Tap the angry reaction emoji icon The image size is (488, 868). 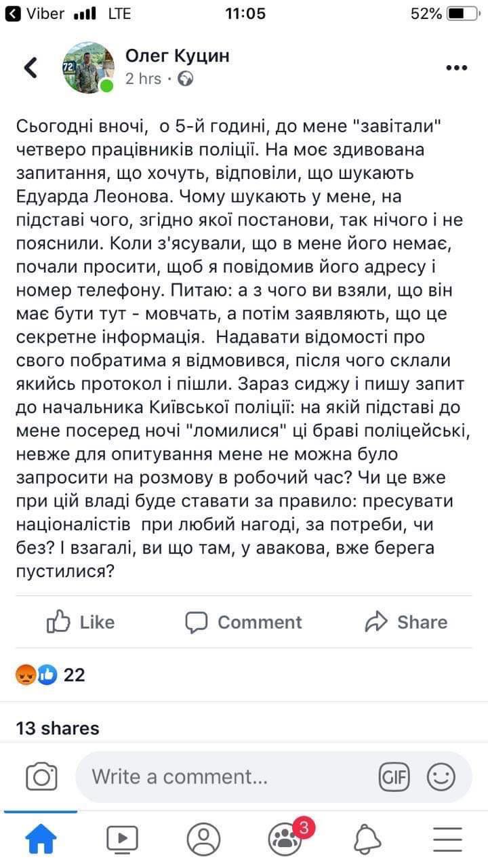click(x=26, y=675)
